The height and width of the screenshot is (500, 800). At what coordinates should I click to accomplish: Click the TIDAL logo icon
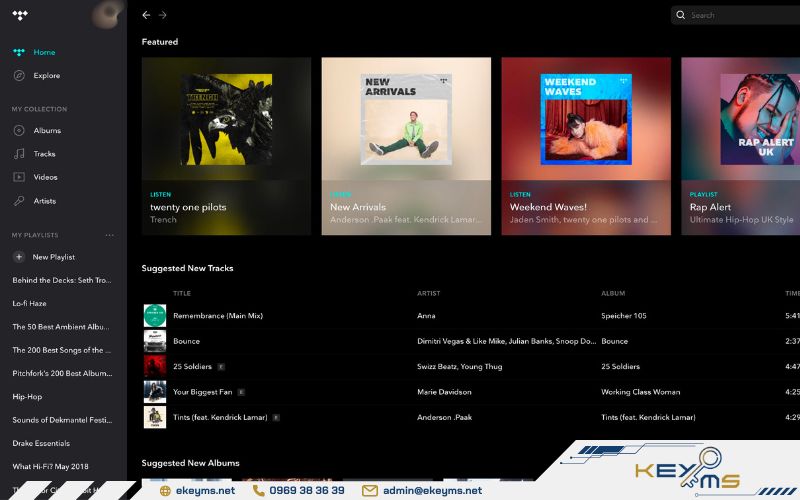(20, 15)
